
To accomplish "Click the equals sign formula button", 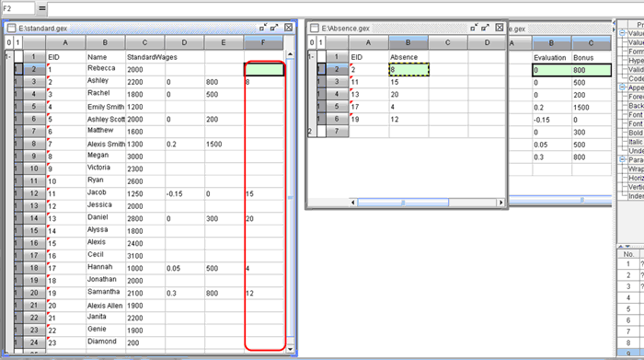I will tap(42, 7).
